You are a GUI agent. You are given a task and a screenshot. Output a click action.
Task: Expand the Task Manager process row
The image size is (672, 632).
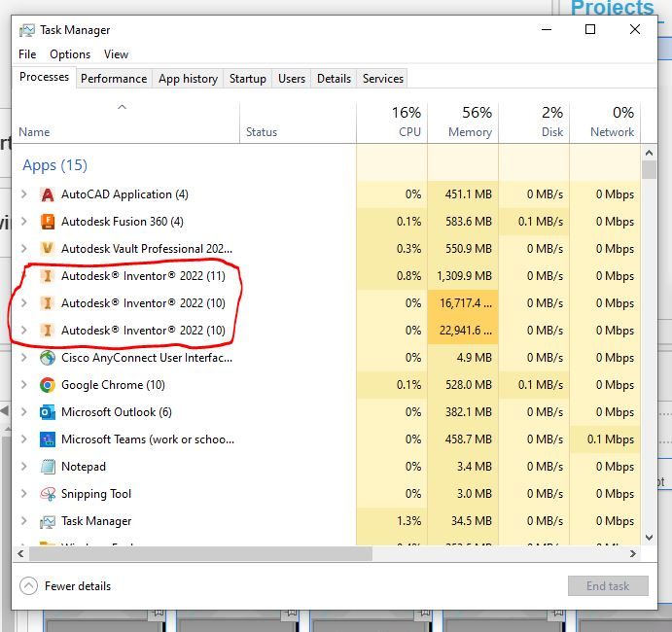[24, 520]
